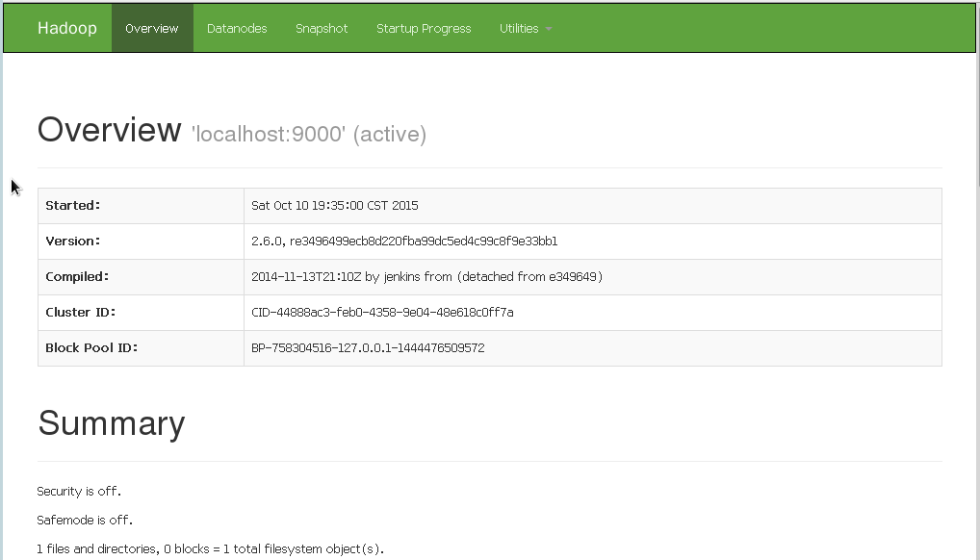Click the Compiled: row label
Image resolution: width=980 pixels, height=560 pixels.
[x=77, y=277]
